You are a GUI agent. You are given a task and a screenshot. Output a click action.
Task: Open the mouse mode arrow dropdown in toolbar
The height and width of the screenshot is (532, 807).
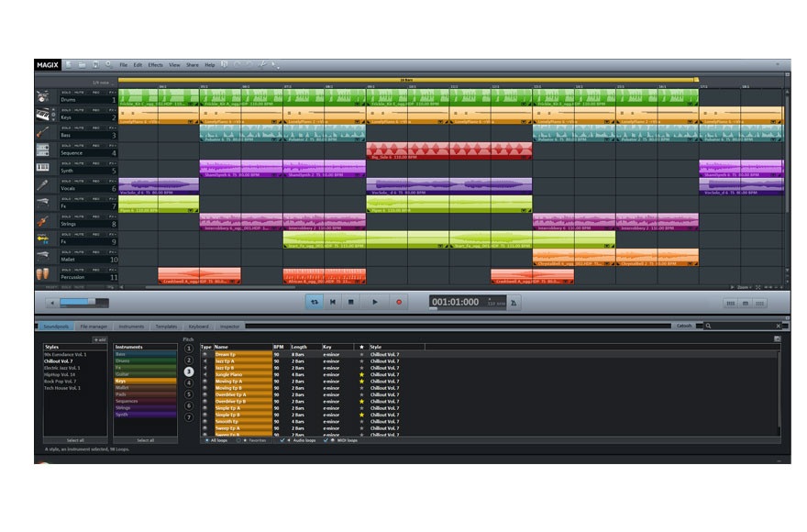[x=275, y=65]
